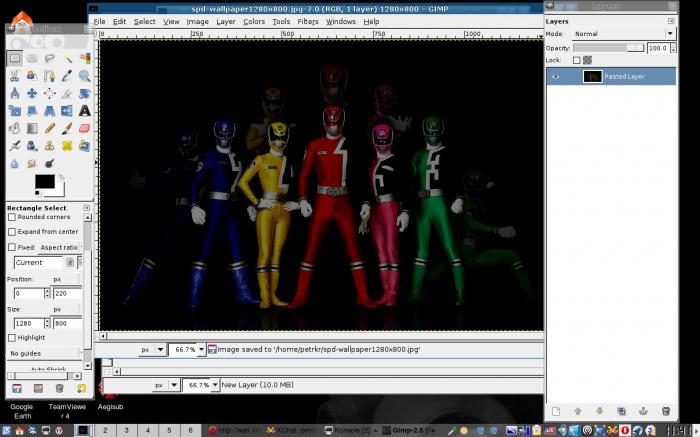Hide the Pasted Layer eye icon

(556, 77)
